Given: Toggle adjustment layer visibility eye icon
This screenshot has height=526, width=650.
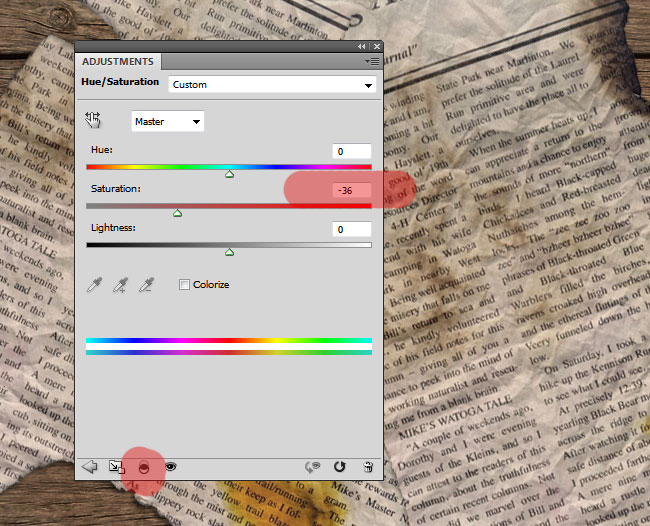Looking at the screenshot, I should (170, 467).
